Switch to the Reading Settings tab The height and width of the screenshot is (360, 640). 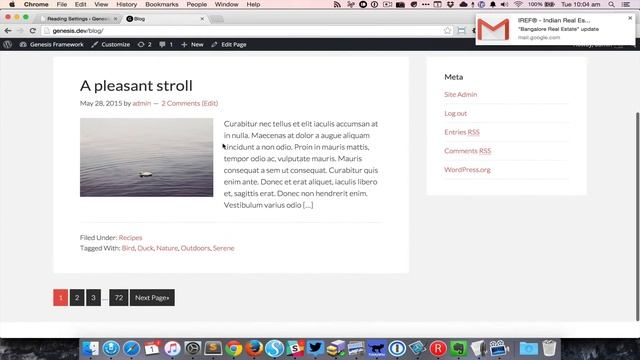[x=78, y=19]
